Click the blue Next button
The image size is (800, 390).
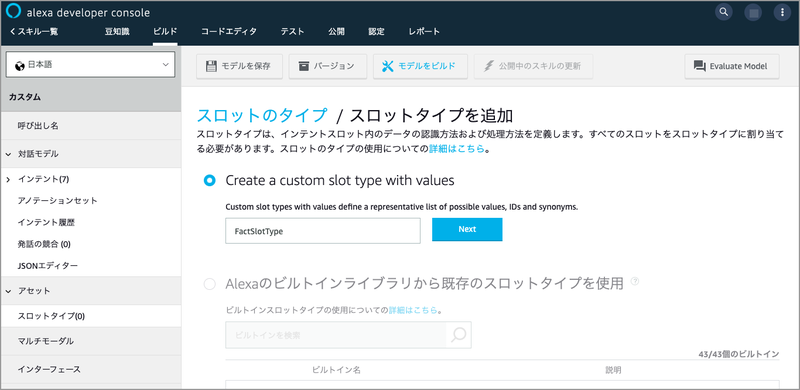[x=467, y=229]
